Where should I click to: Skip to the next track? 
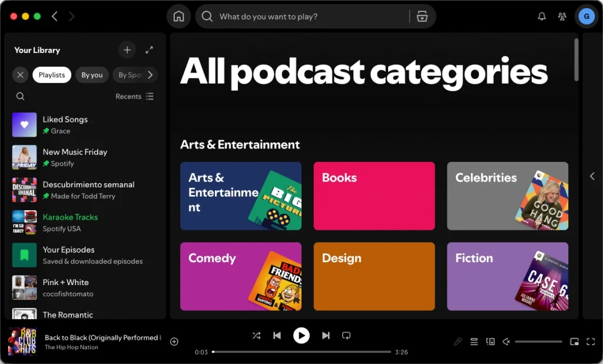pos(326,336)
